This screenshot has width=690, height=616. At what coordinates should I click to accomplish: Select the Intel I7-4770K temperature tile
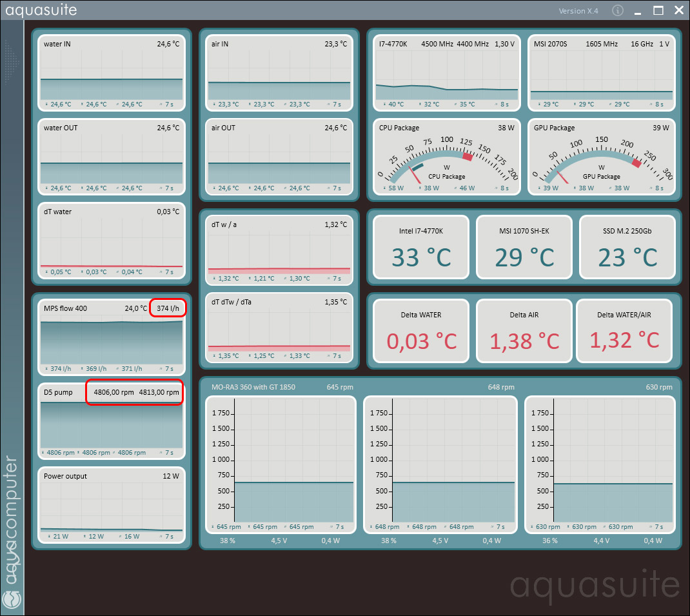(x=421, y=247)
